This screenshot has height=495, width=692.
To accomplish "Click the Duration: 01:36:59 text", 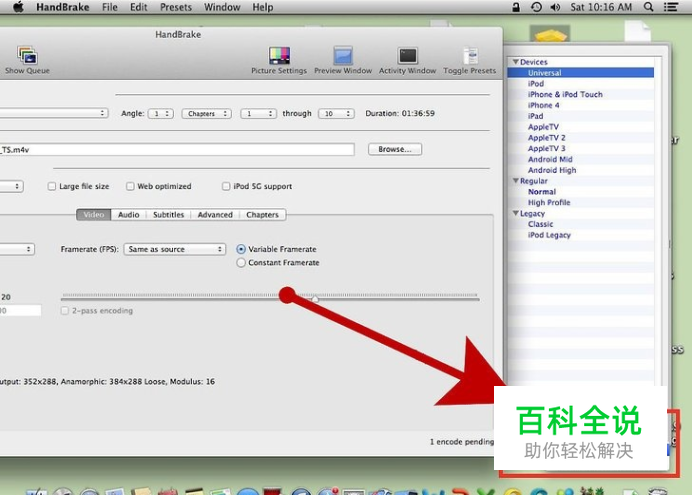I will (400, 113).
